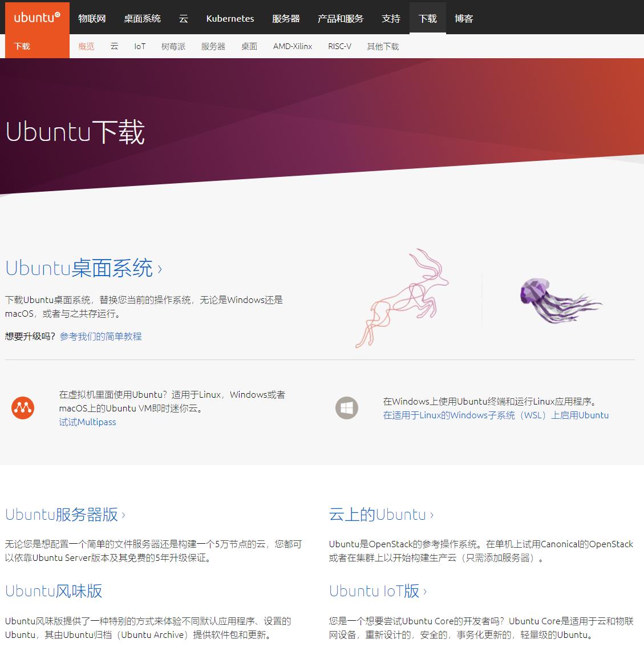The width and height of the screenshot is (644, 663).
Task: Click the orange Multipass circle icon
Action: [x=23, y=408]
